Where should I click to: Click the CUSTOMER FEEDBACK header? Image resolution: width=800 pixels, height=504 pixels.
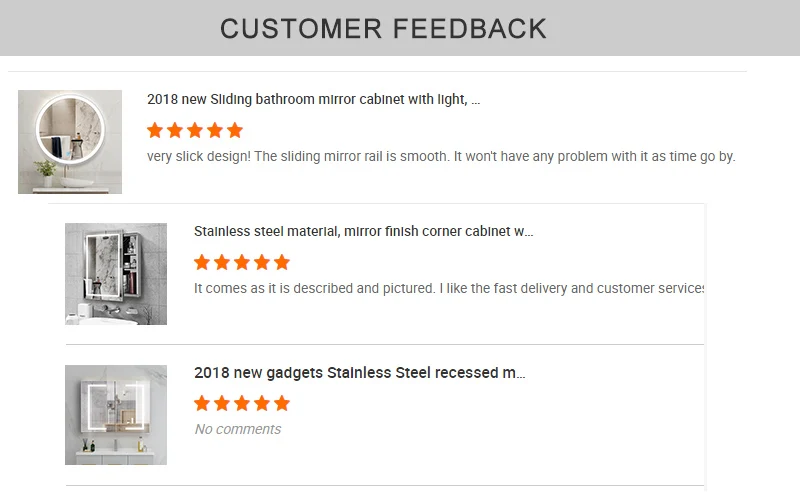(x=383, y=29)
